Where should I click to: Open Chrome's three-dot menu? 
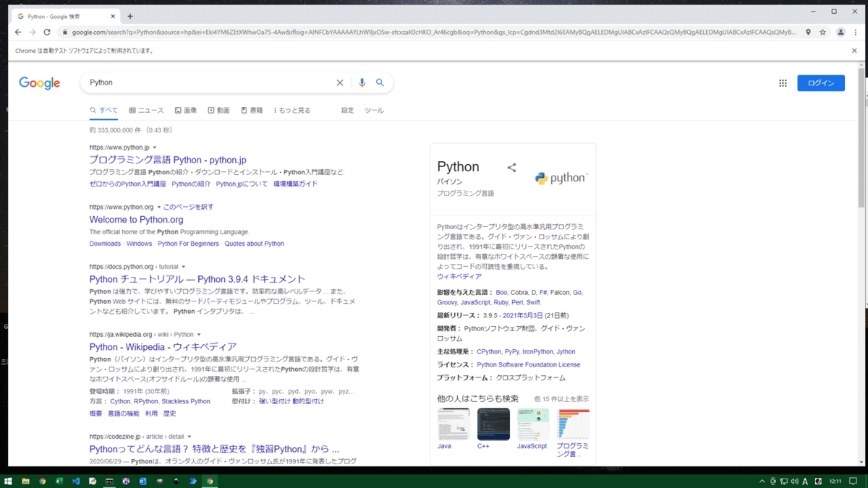pyautogui.click(x=855, y=32)
